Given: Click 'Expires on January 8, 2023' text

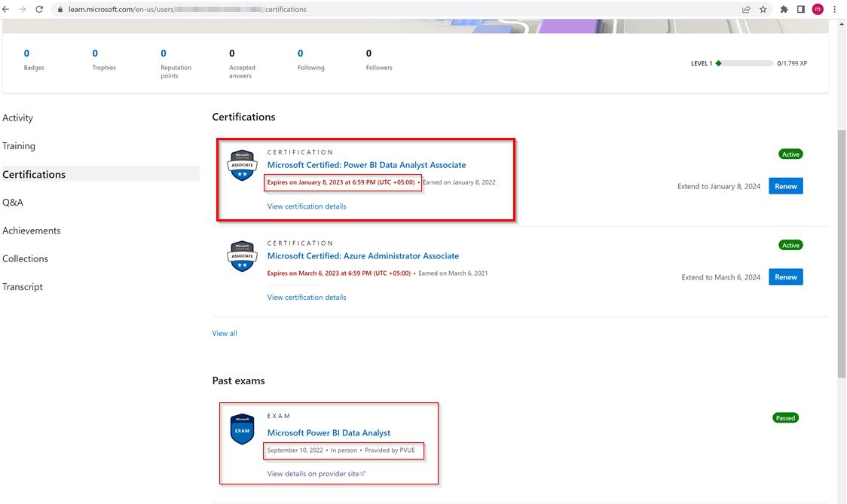Looking at the screenshot, I should click(x=341, y=182).
